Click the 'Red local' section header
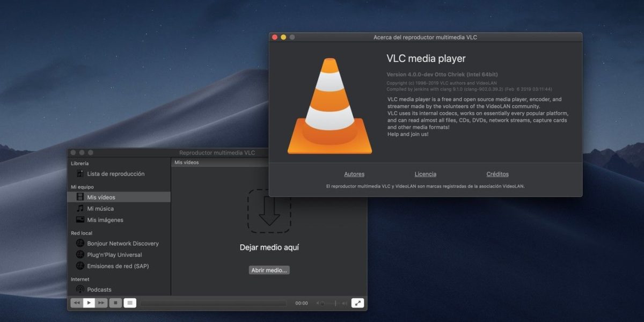Viewport: 644px width, 322px height. tap(82, 233)
